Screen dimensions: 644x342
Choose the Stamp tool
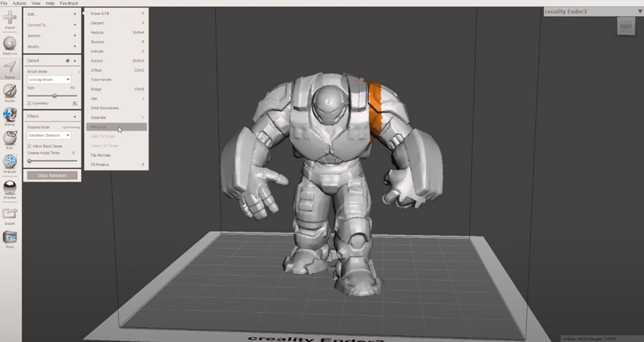[x=10, y=115]
